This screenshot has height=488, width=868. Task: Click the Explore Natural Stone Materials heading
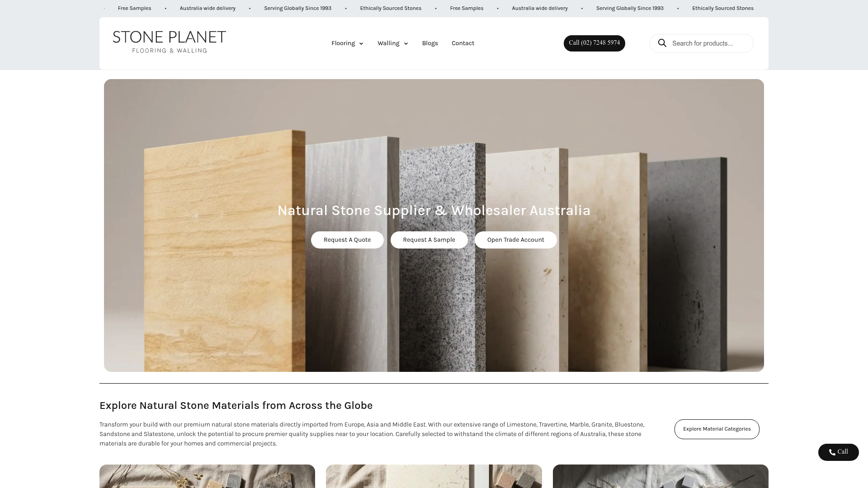pos(236,406)
